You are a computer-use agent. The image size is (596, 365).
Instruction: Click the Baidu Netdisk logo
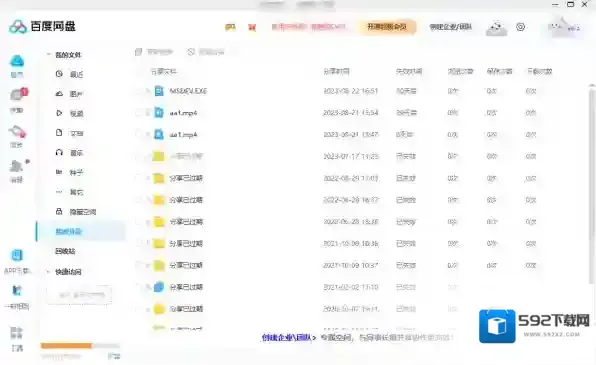(x=42, y=27)
